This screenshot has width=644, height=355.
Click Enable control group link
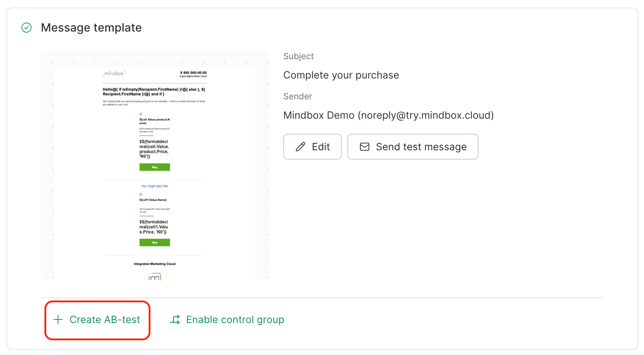(227, 319)
